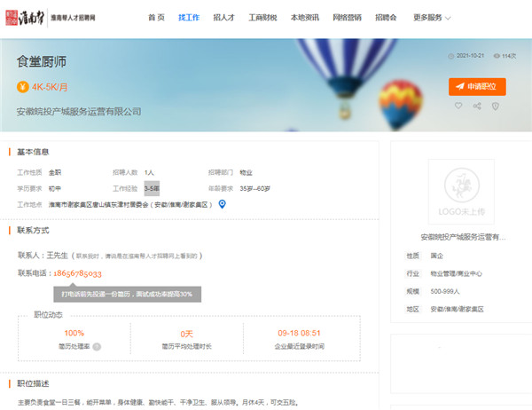This screenshot has height=410, width=532.
Task: Open the 工商财税 menu item
Action: coord(263,18)
